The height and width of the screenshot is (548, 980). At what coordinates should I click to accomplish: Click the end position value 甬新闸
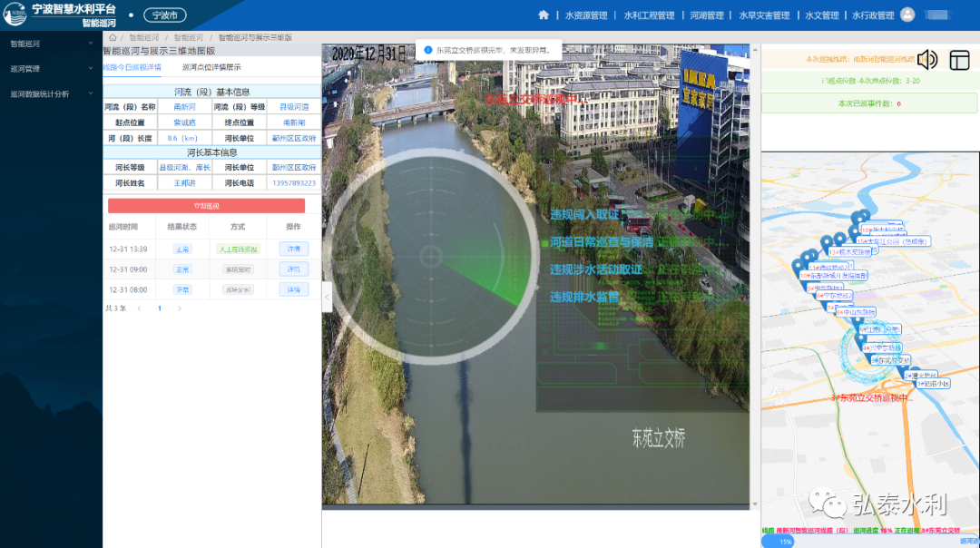294,122
